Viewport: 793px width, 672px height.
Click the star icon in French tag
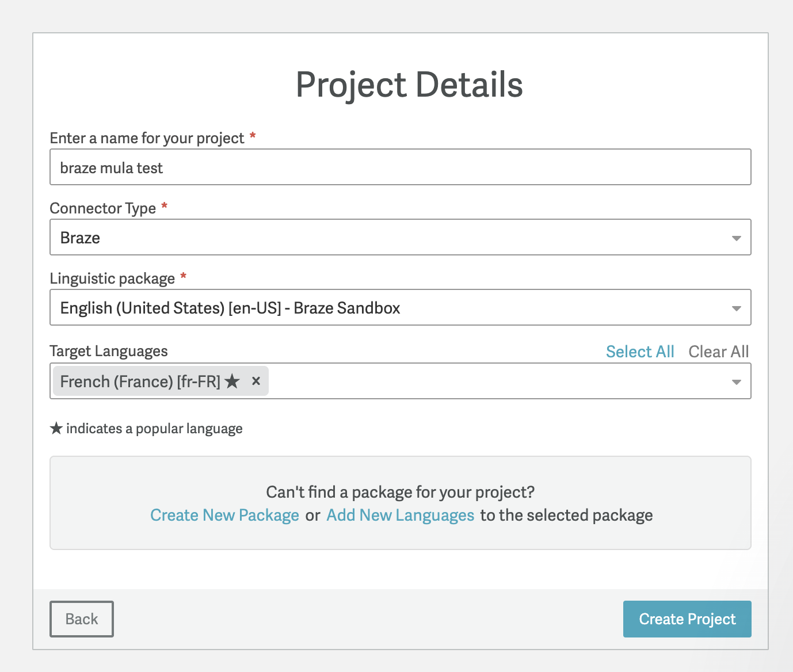(232, 381)
